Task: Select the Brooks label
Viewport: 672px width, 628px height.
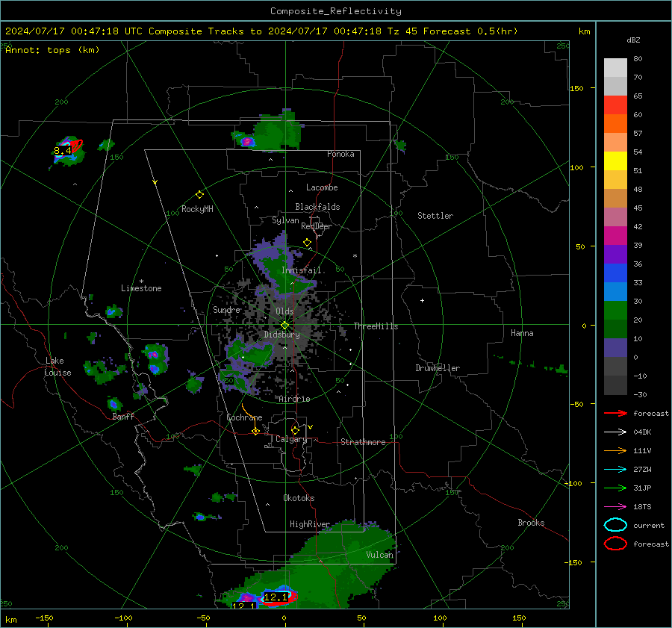Action: (531, 523)
